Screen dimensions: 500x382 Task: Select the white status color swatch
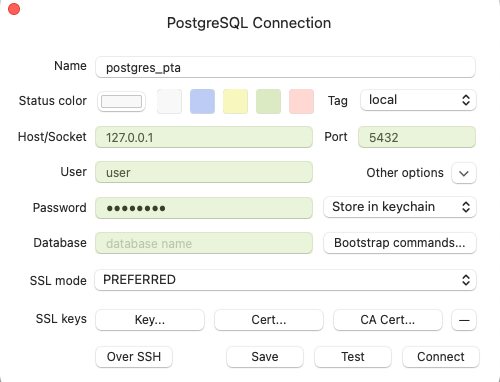pyautogui.click(x=169, y=101)
